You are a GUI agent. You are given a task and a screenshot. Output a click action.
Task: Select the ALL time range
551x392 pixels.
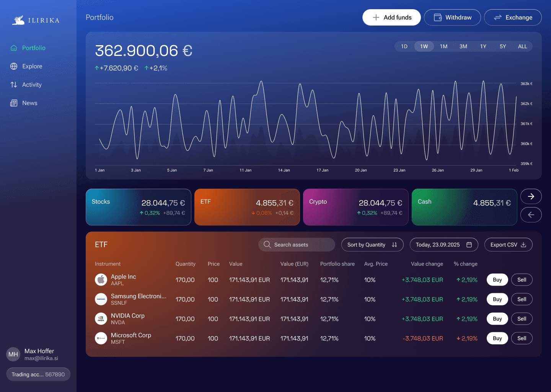(523, 46)
